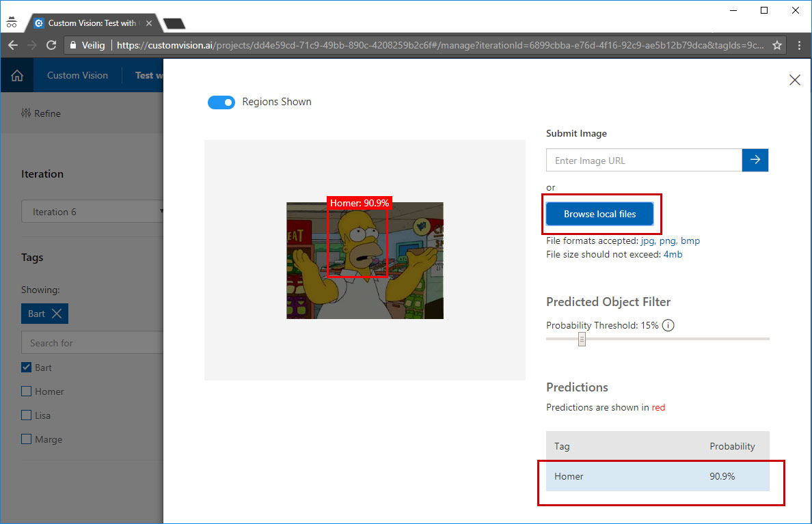Open a new browser tab

(174, 23)
